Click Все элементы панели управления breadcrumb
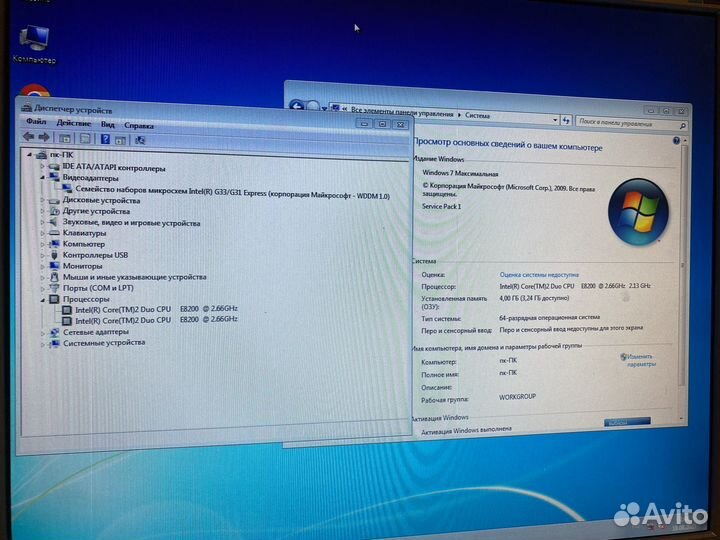This screenshot has height=540, width=720. tap(402, 112)
